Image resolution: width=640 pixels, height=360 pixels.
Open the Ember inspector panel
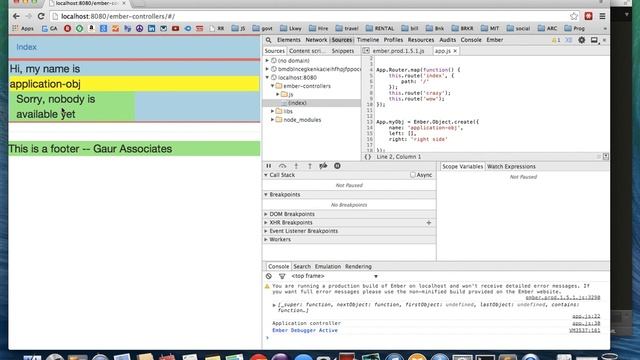tap(494, 40)
